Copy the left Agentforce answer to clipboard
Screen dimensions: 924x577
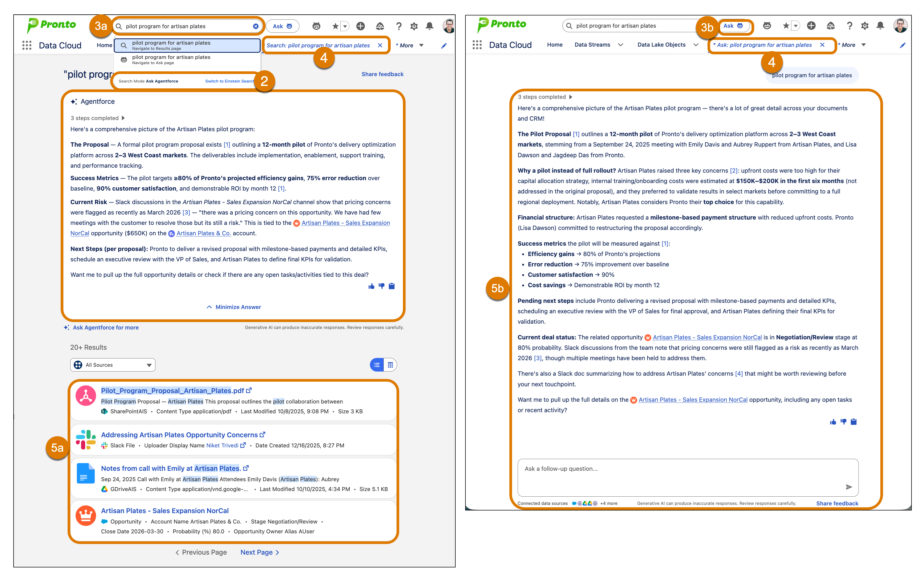coord(391,286)
